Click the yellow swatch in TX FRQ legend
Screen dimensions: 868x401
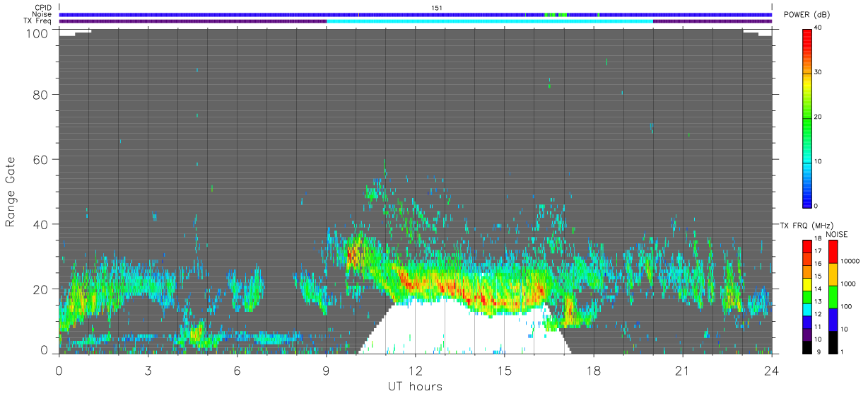[x=807, y=285]
